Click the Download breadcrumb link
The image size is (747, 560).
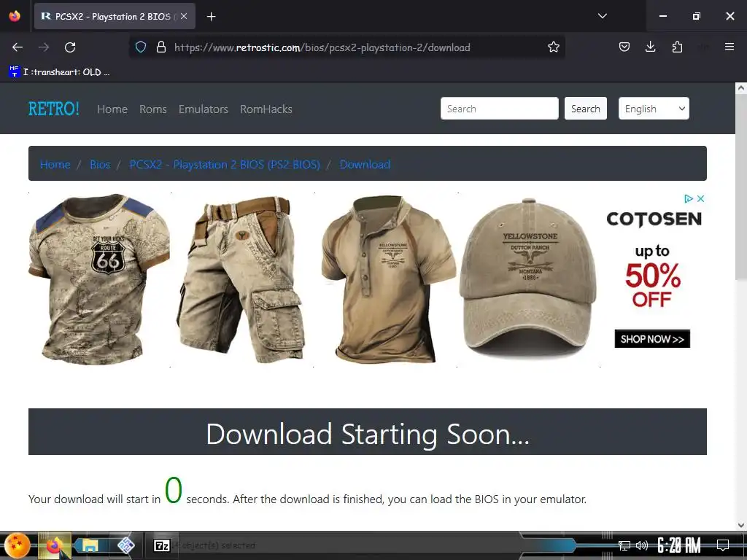365,164
